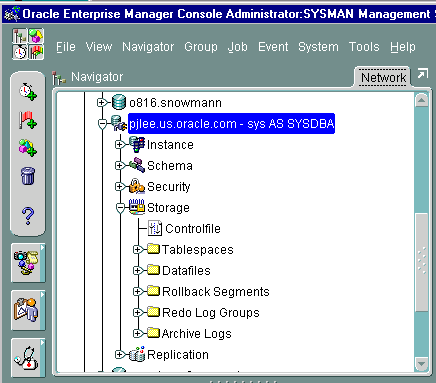This screenshot has height=383, width=436.
Task: Open the stethoscope diagnostics drawer
Action: (x=28, y=358)
